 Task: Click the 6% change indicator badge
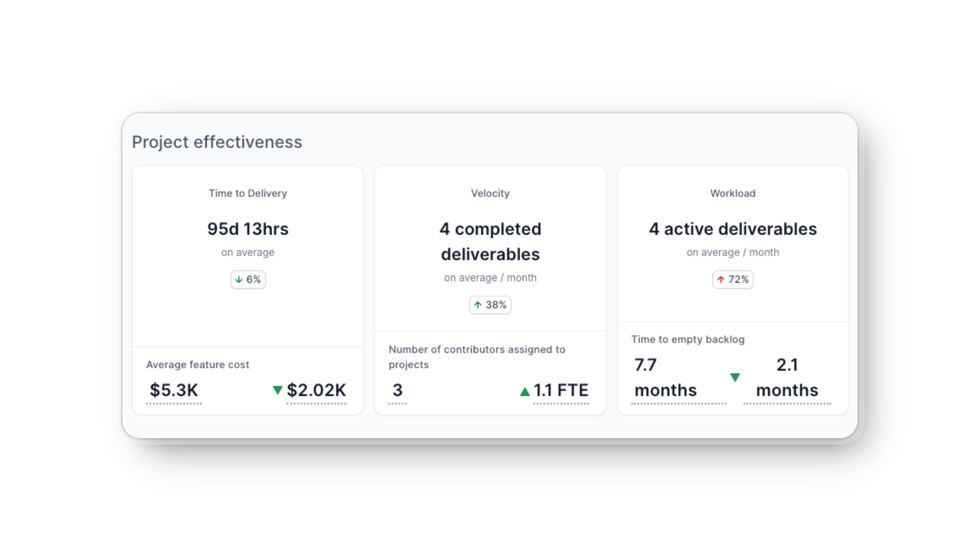tap(248, 279)
